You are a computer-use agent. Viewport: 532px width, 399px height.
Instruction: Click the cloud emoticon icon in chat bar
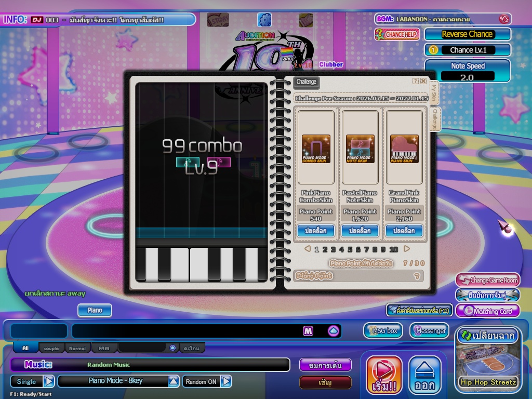[333, 331]
